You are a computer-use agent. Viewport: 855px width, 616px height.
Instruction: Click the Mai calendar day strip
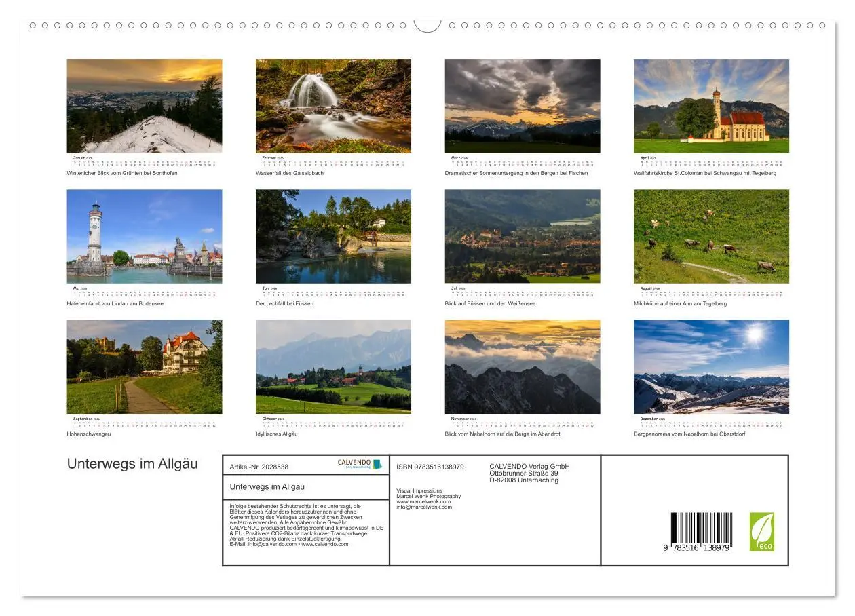point(145,293)
